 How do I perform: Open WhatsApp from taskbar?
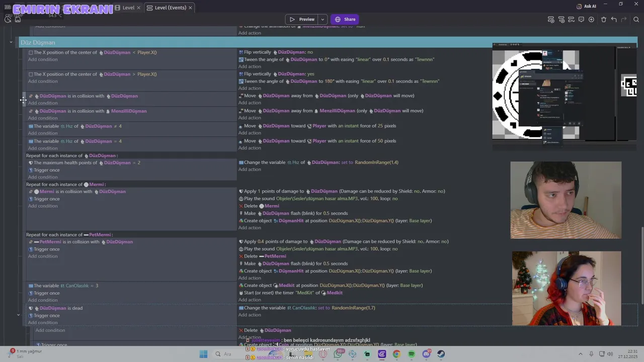(338, 354)
